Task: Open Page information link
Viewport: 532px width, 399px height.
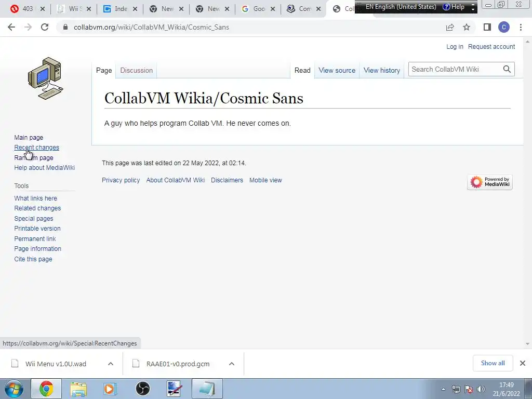Action: tap(37, 249)
